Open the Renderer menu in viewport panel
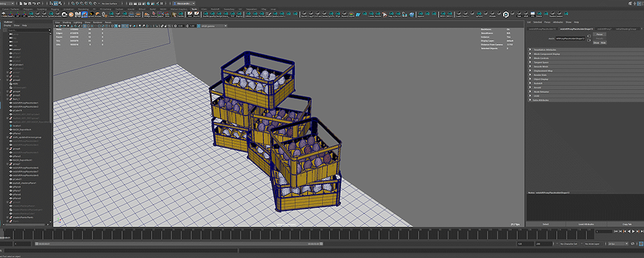Viewport: 644px width, 258px height. click(97, 22)
